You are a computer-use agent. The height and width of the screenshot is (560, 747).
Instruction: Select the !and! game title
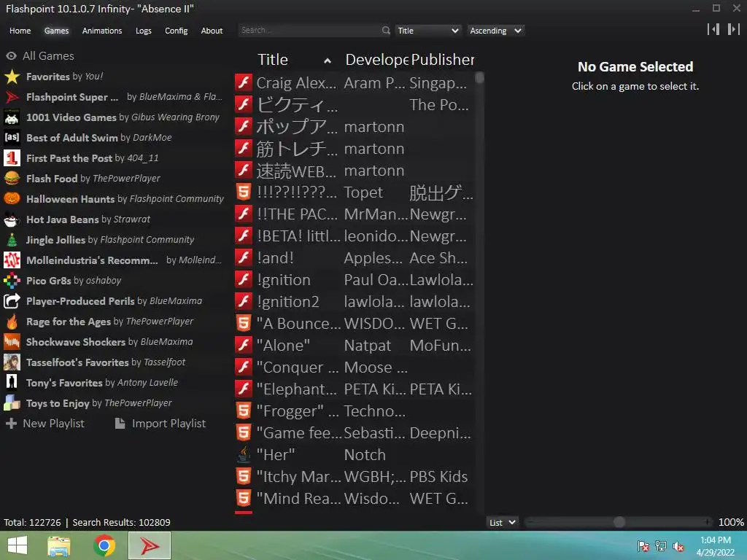[x=275, y=258]
